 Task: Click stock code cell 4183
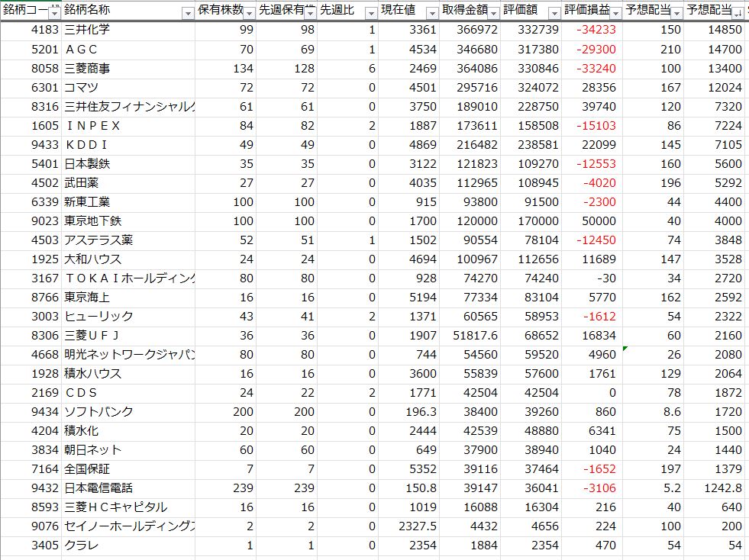click(31, 30)
